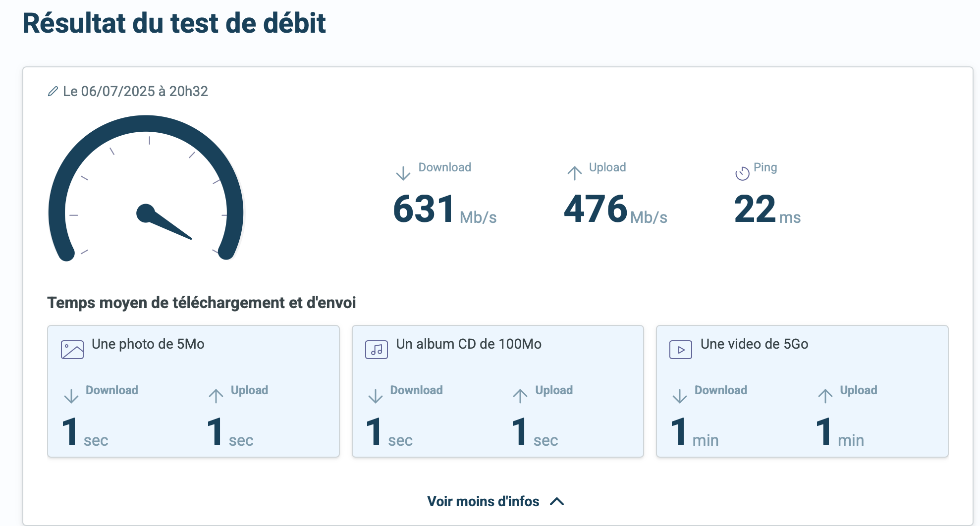Click the photo image icon
The width and height of the screenshot is (980, 526).
tap(72, 350)
